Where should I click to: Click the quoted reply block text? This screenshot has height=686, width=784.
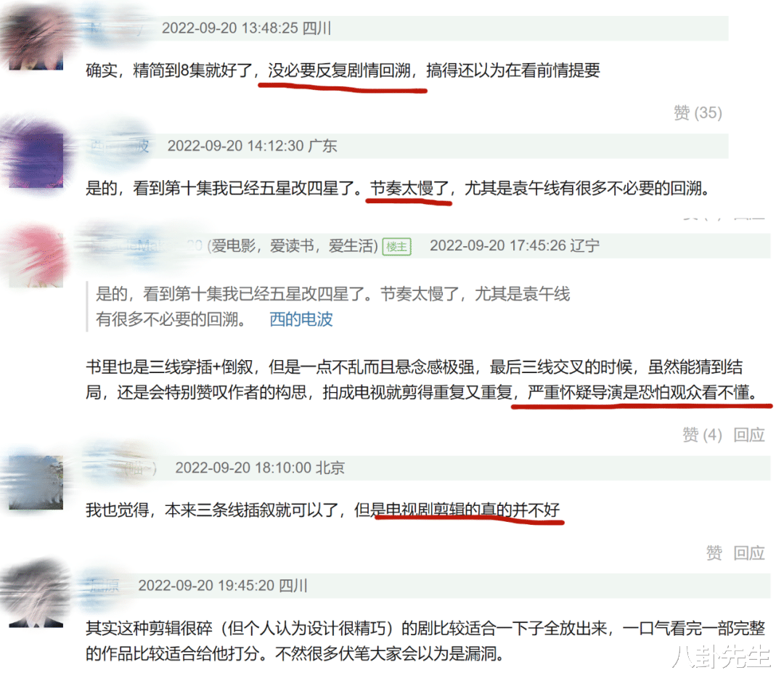coord(333,306)
